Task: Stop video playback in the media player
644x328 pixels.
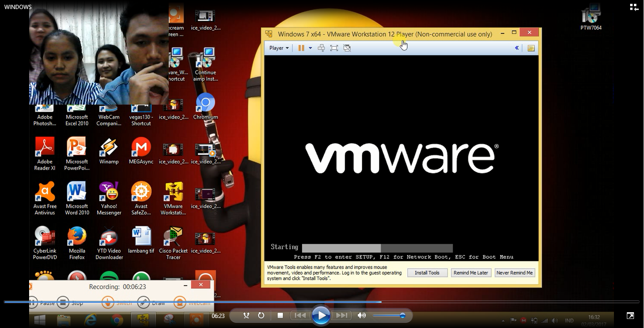Action: (x=280, y=316)
